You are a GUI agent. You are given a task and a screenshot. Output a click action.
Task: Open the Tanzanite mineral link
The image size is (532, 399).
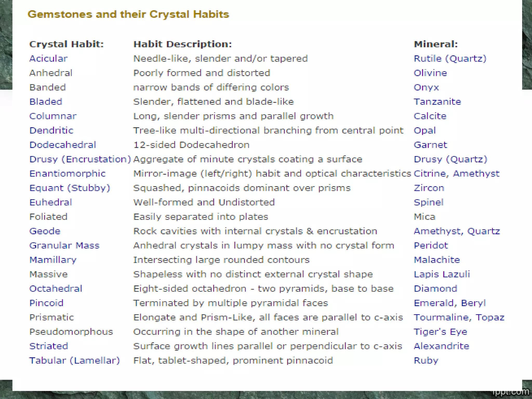tap(437, 102)
